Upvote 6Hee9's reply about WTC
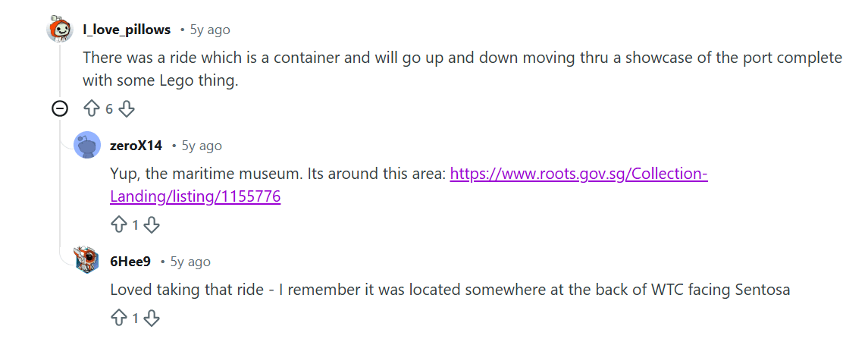The width and height of the screenshot is (868, 342). [x=119, y=318]
